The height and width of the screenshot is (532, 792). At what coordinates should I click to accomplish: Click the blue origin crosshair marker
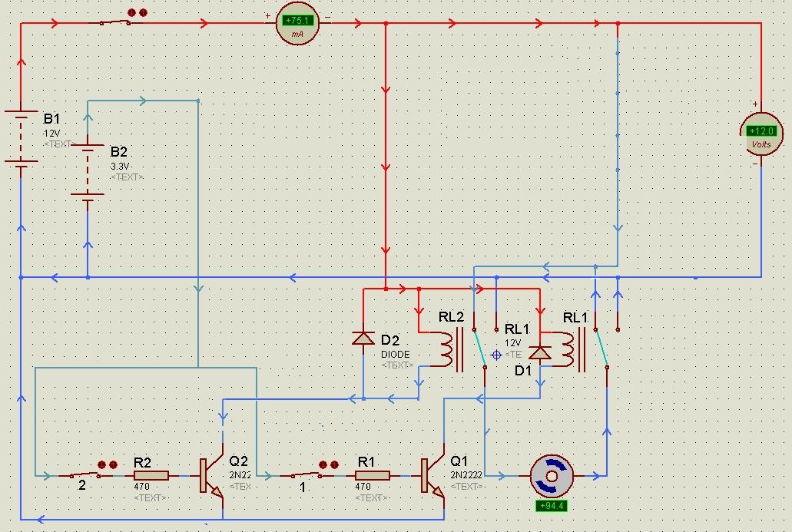(496, 355)
